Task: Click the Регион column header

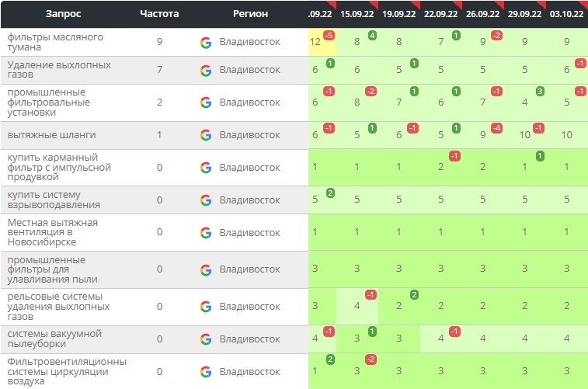Action: click(x=250, y=14)
